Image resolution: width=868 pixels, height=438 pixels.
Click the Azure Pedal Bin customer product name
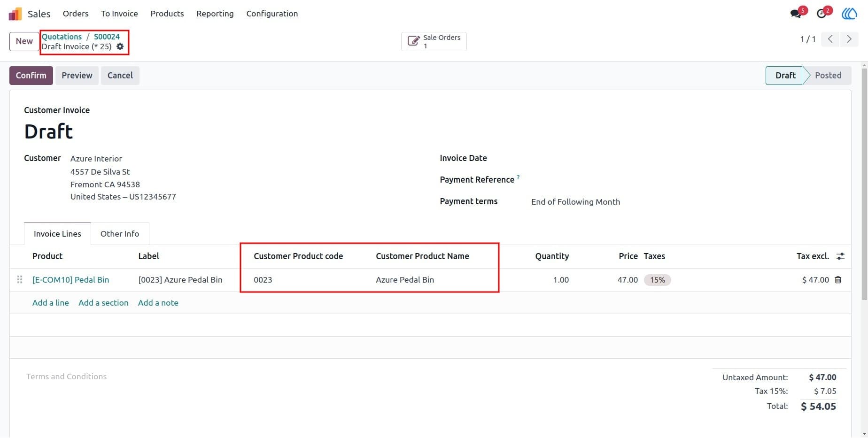(x=405, y=280)
